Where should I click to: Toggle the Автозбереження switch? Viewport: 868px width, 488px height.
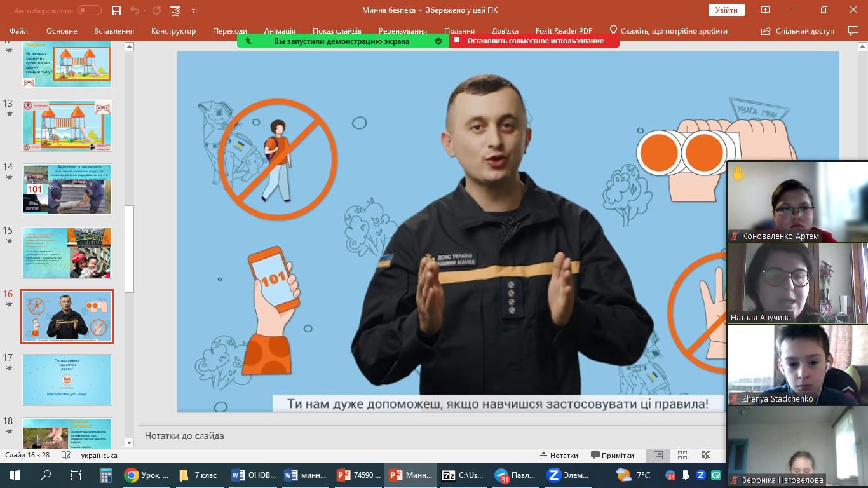[90, 10]
